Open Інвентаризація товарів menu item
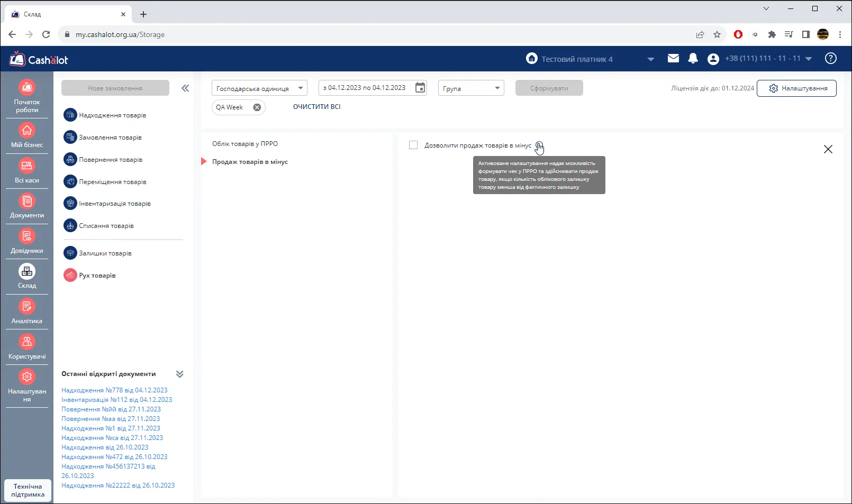The image size is (852, 504). (x=107, y=203)
